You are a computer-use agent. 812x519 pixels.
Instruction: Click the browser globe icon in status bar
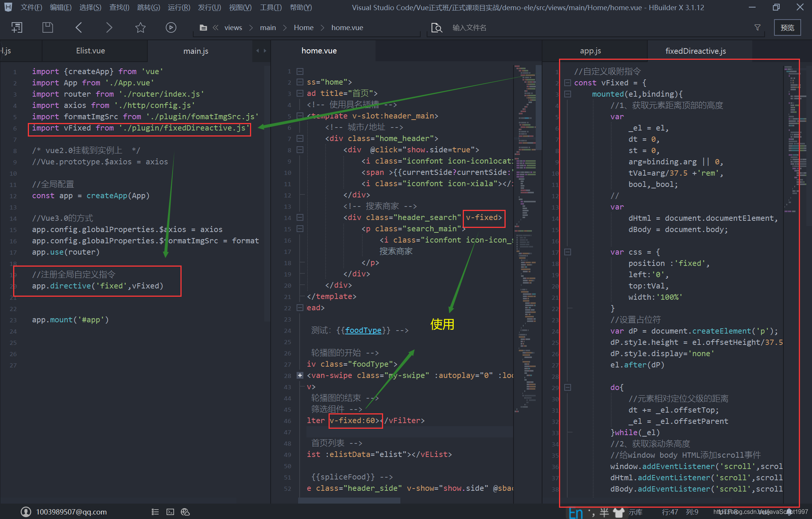pyautogui.click(x=185, y=512)
